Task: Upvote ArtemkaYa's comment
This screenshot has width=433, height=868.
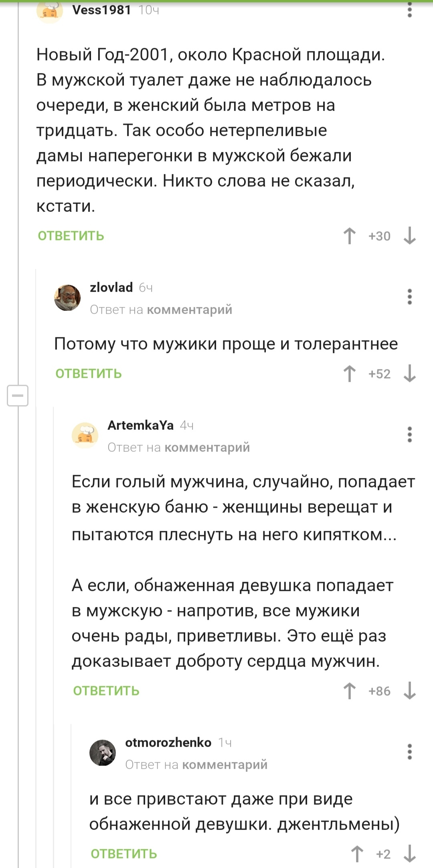Action: (350, 691)
